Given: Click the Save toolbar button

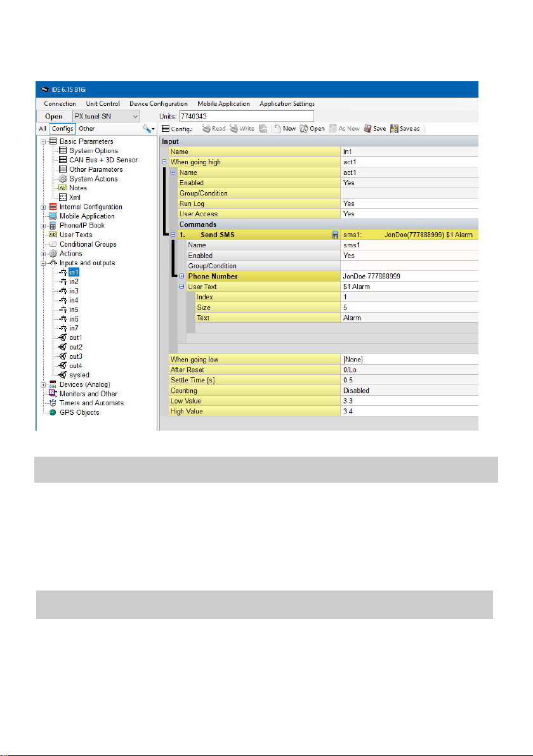Looking at the screenshot, I should (375, 129).
